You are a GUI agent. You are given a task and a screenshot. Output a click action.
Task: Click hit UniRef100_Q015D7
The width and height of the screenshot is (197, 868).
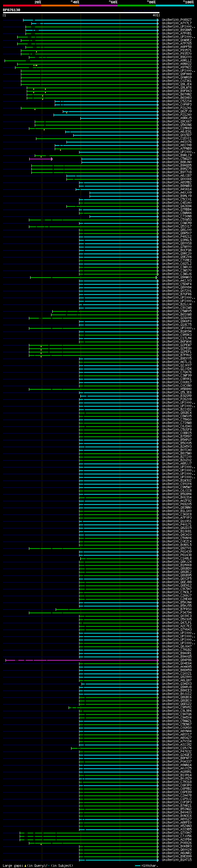(x=176, y=135)
